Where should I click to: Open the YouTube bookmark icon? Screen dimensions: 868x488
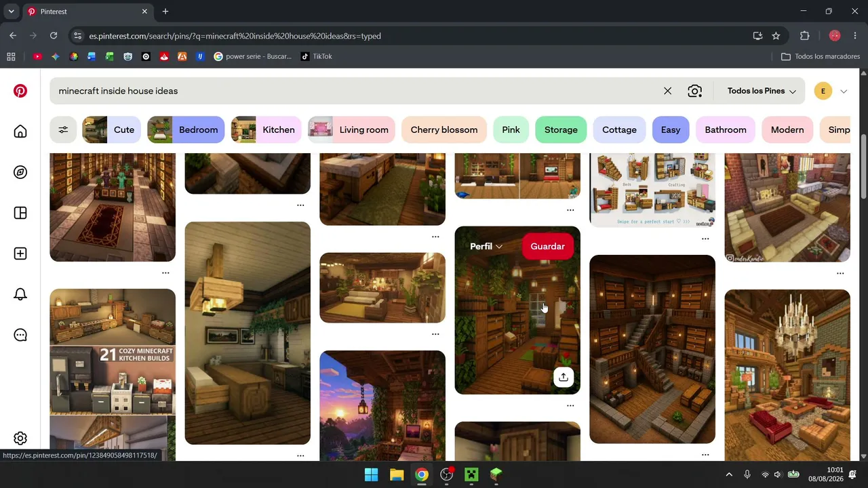point(37,56)
